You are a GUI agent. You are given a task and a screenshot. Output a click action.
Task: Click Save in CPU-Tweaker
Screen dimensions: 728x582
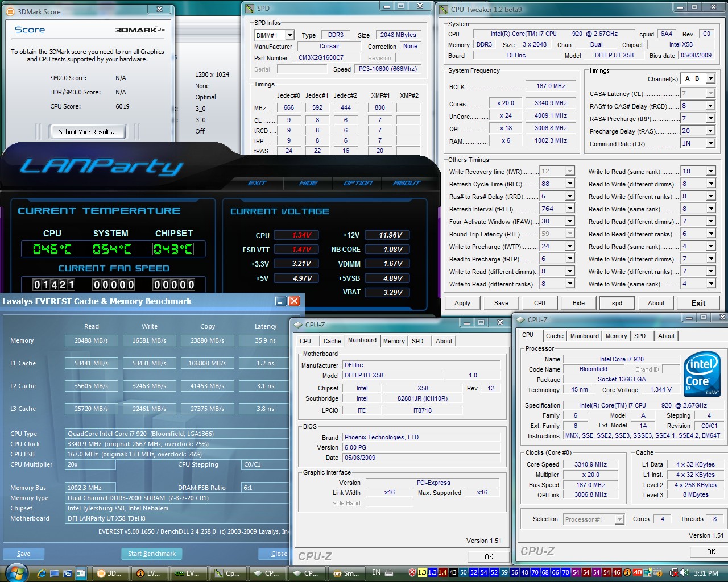(x=501, y=303)
